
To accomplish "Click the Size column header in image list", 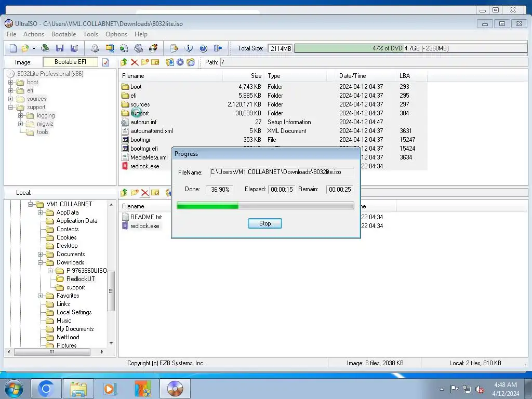I will 243,76.
